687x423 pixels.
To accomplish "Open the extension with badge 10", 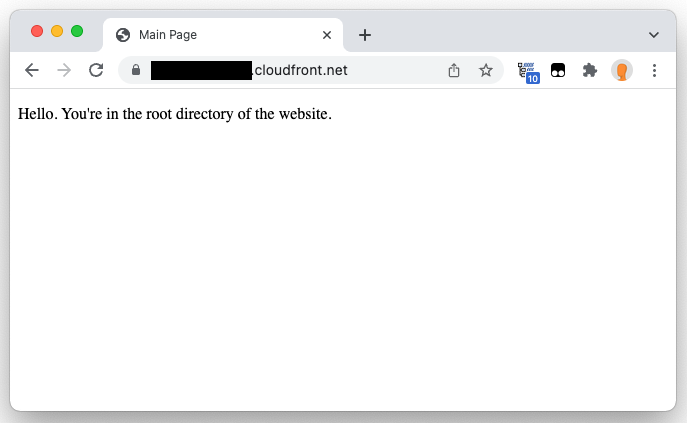I will 528,72.
